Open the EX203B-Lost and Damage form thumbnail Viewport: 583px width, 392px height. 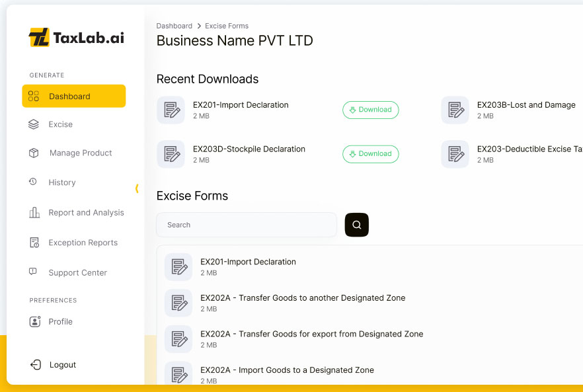455,110
